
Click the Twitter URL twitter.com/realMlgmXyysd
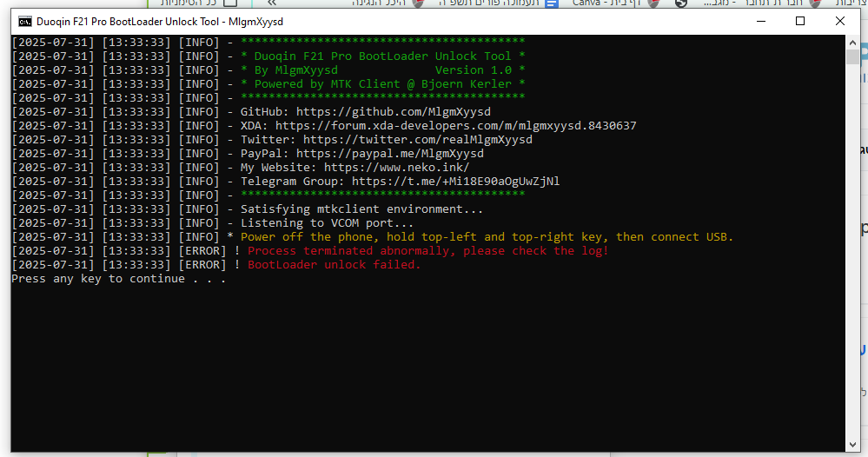(417, 139)
